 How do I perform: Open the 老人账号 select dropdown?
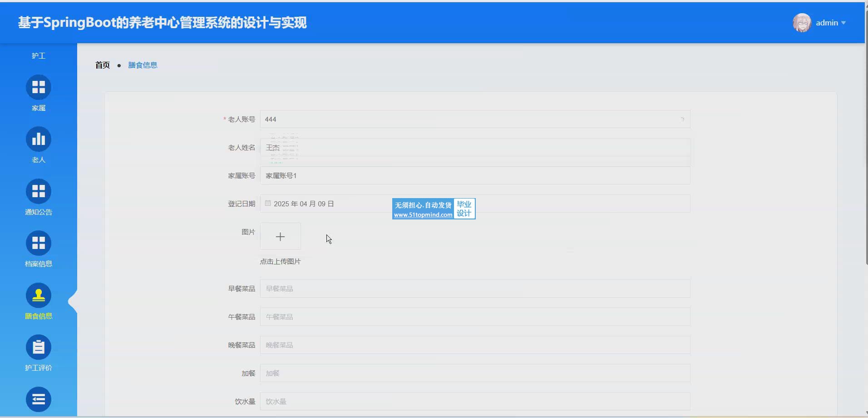point(475,119)
